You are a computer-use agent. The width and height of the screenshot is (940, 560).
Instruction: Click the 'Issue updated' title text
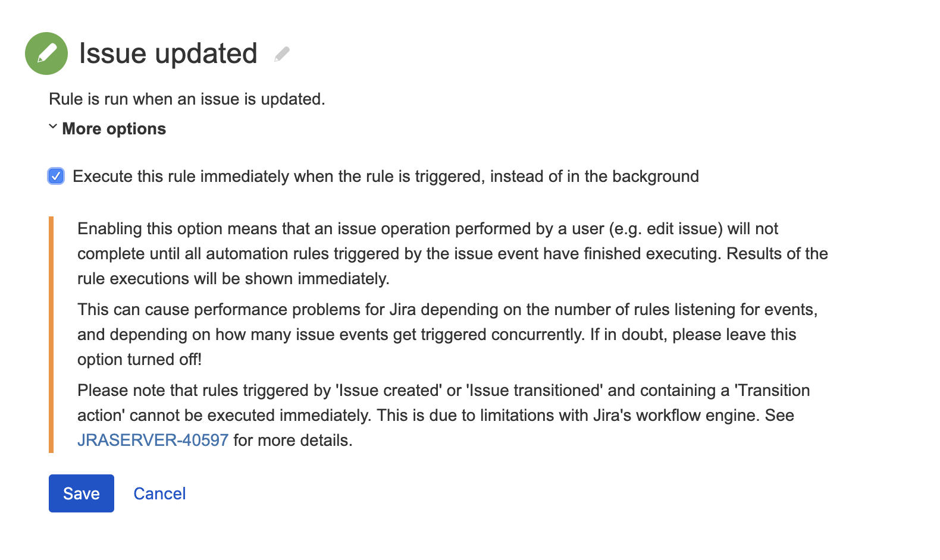[168, 54]
